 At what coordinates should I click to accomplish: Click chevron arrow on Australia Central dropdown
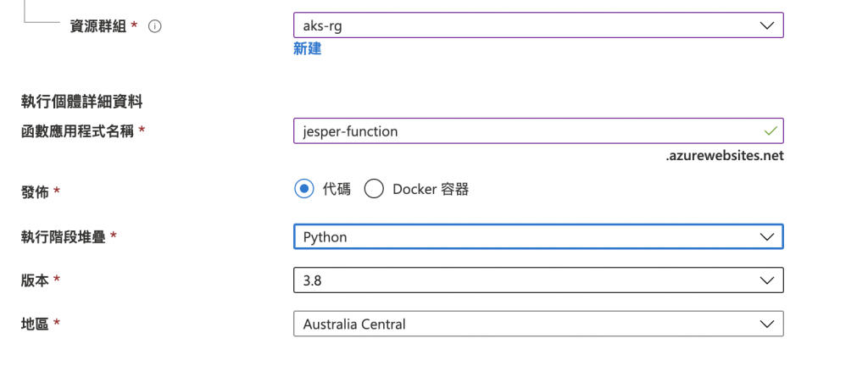pos(767,324)
